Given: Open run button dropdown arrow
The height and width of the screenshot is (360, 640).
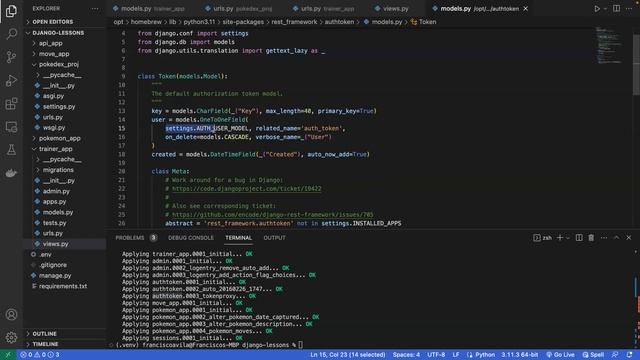Looking at the screenshot, I should [605, 9].
